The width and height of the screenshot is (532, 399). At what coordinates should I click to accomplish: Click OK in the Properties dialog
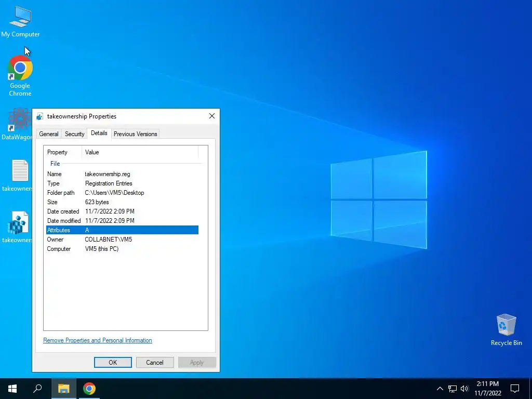[x=113, y=362]
